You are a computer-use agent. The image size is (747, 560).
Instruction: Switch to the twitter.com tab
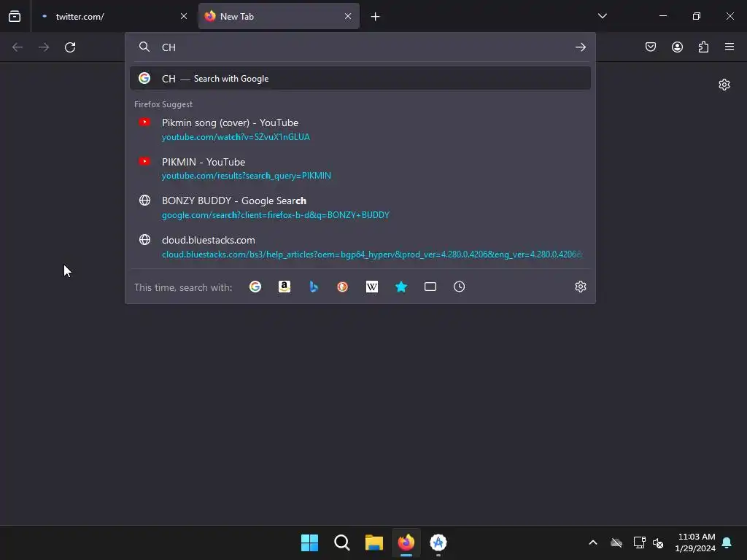pyautogui.click(x=112, y=16)
